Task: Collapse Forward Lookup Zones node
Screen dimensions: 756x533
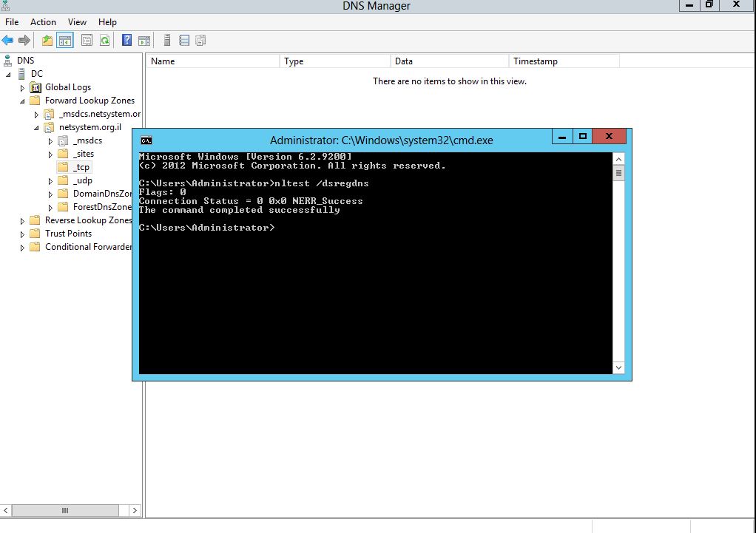Action: click(22, 101)
